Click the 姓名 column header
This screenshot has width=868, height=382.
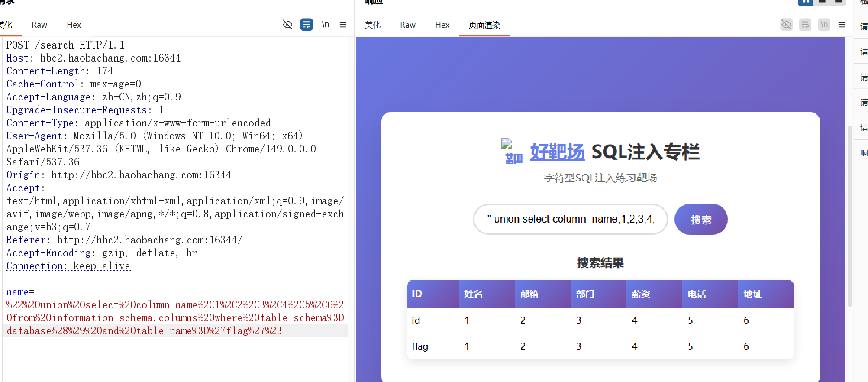tap(487, 294)
